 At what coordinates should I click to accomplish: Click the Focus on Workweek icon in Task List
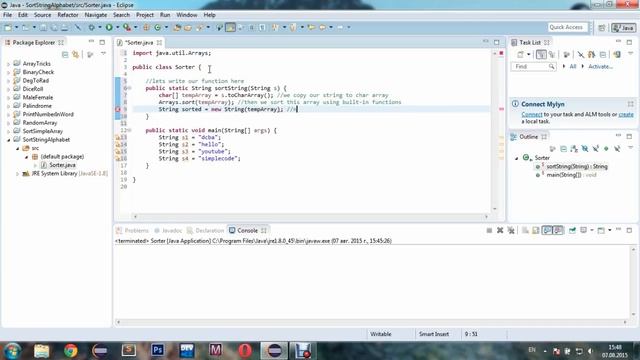click(x=567, y=54)
